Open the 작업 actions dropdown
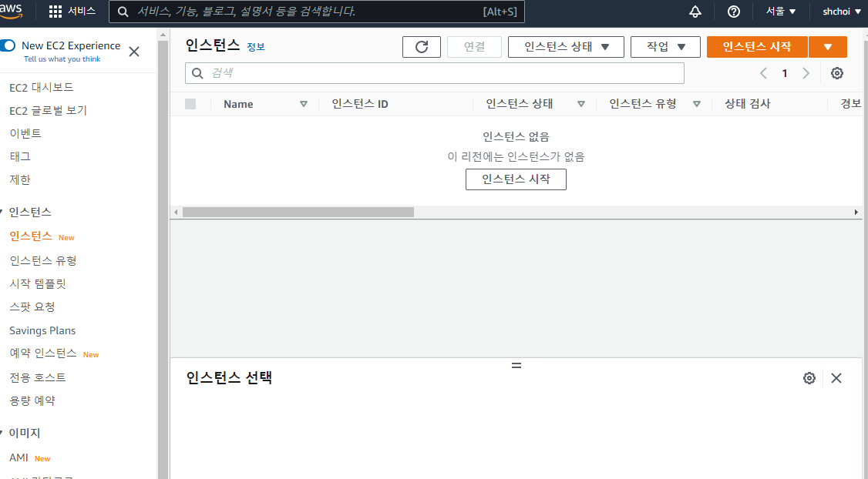The height and width of the screenshot is (479, 868). coord(665,47)
